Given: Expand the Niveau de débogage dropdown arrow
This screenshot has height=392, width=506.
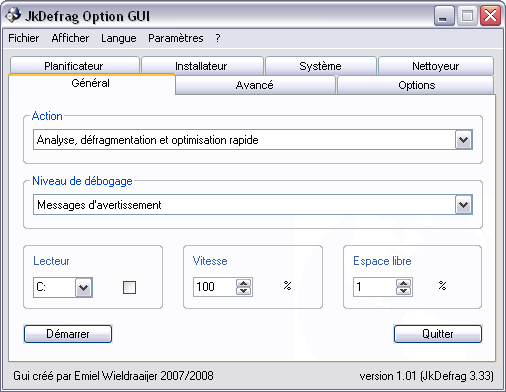Looking at the screenshot, I should point(464,205).
